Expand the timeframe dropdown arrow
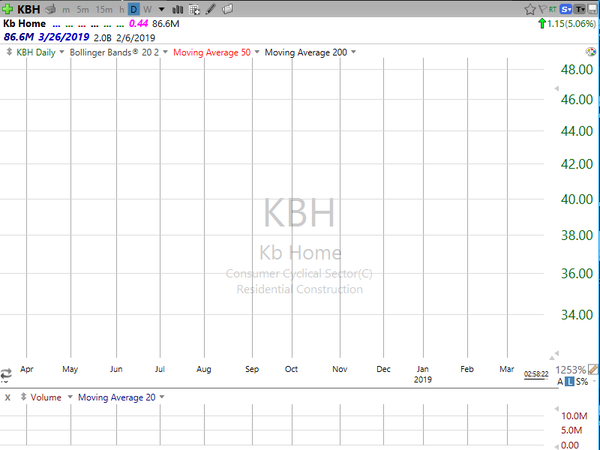This screenshot has height=450, width=600. (162, 9)
